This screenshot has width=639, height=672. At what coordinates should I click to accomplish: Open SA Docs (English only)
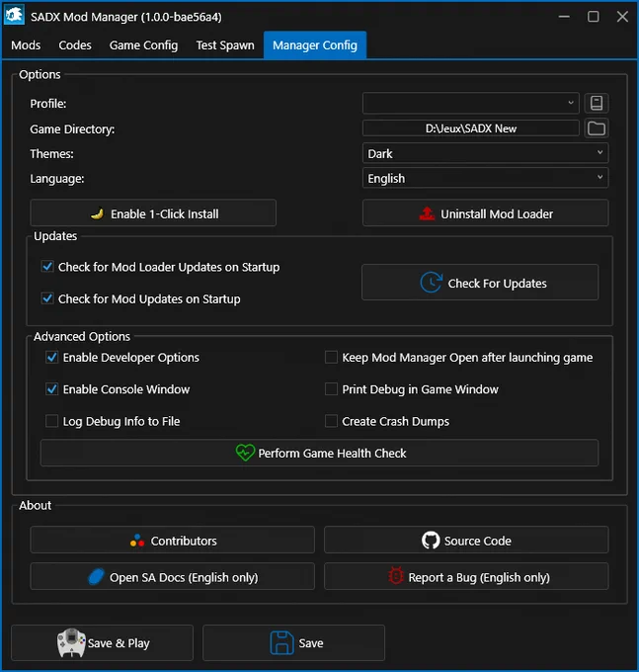point(172,577)
